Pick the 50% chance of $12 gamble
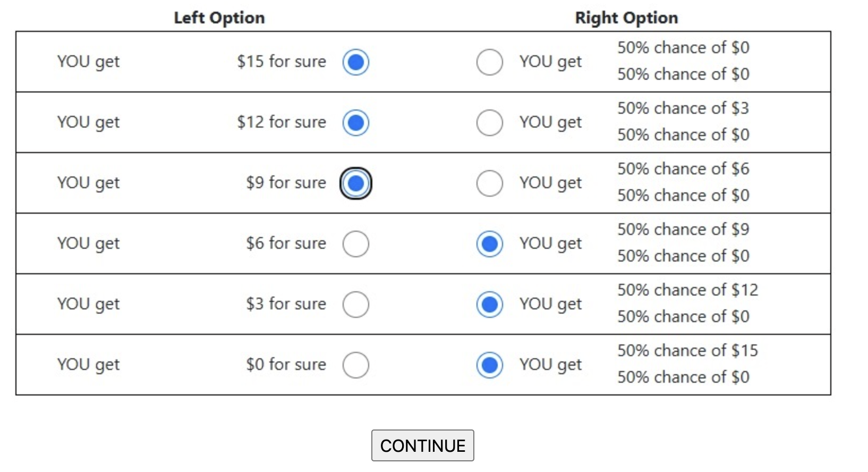The height and width of the screenshot is (472, 868). click(489, 305)
